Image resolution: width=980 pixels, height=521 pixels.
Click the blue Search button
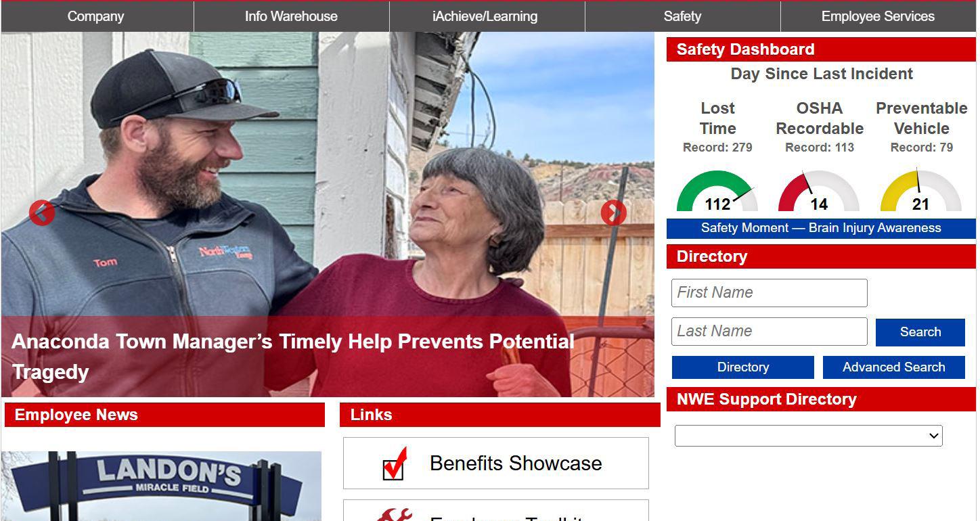920,332
